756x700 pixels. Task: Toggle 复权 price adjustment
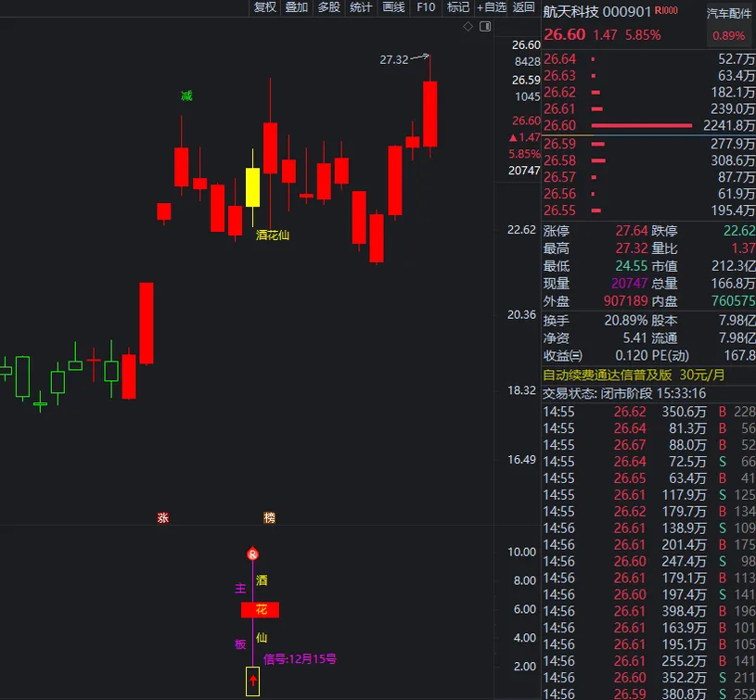click(x=265, y=7)
